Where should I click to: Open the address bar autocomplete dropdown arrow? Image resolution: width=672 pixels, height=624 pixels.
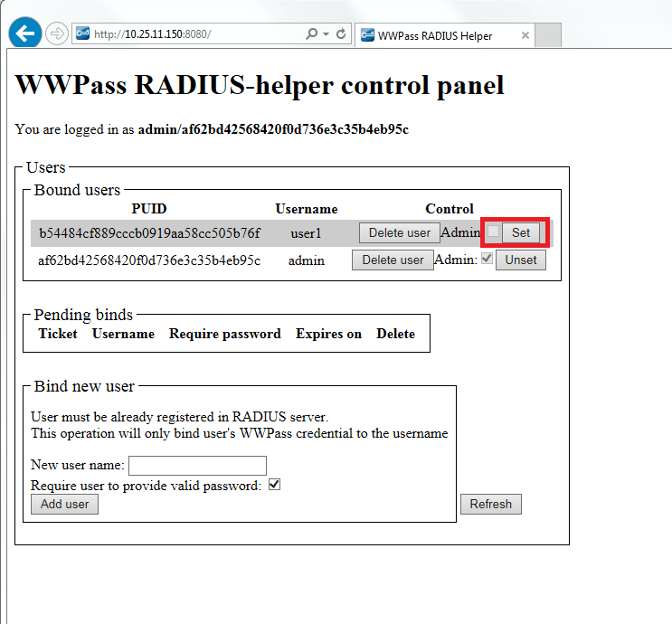click(x=326, y=34)
